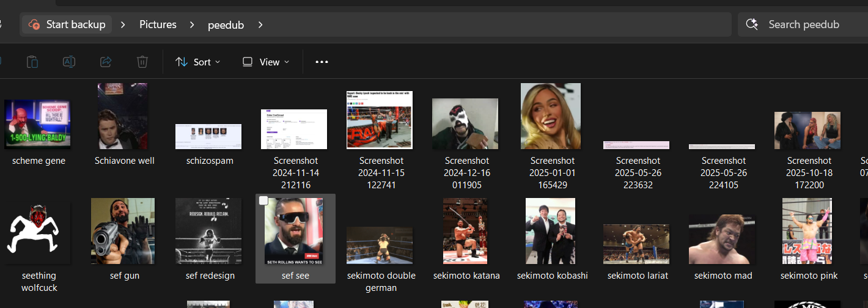Open the See more three-dots menu
The height and width of the screenshot is (308, 868).
pos(322,62)
